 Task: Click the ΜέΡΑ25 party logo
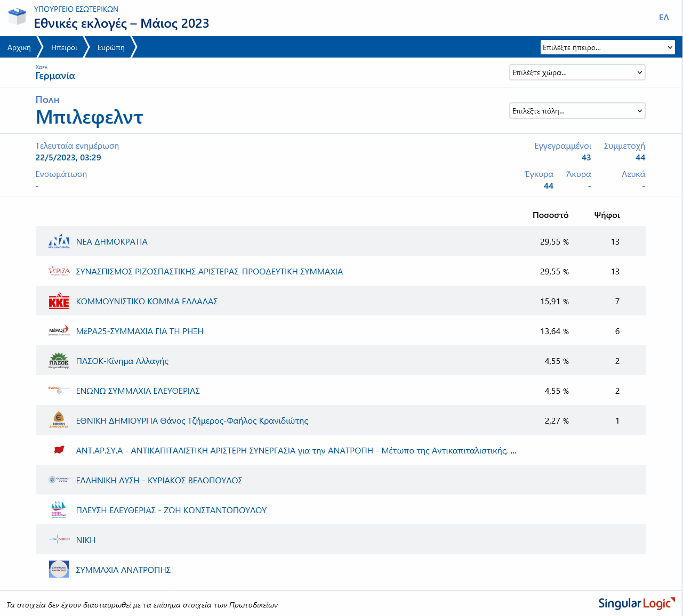[x=59, y=331]
